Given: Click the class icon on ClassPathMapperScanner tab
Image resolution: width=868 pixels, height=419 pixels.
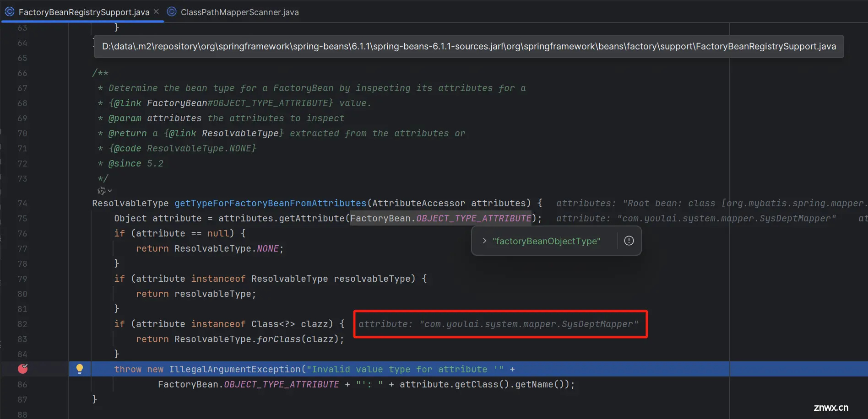Looking at the screenshot, I should coord(172,12).
